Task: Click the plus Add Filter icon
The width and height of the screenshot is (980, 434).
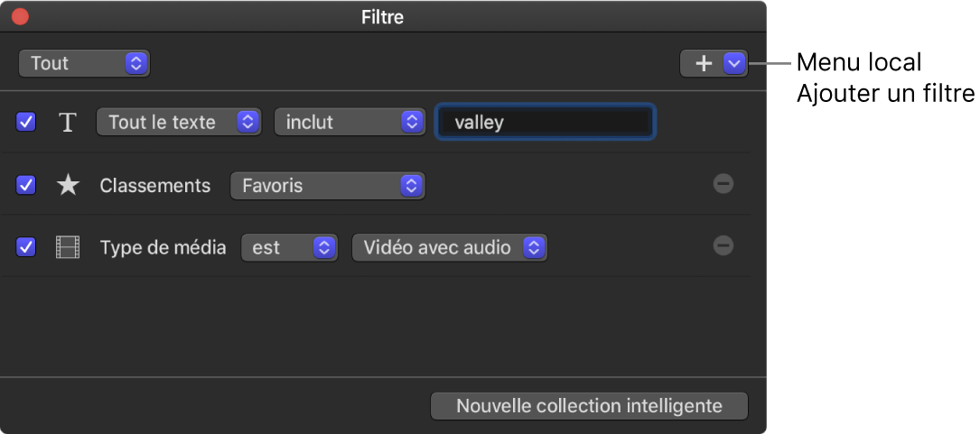Action: coord(703,63)
